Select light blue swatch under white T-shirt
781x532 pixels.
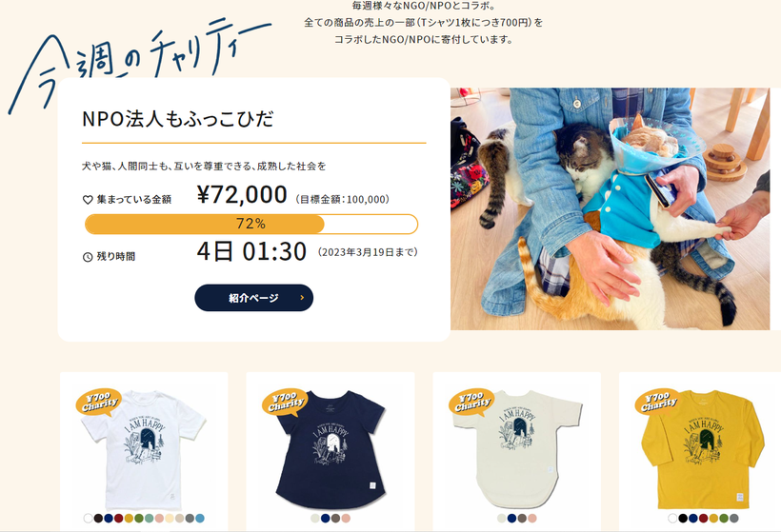click(200, 518)
